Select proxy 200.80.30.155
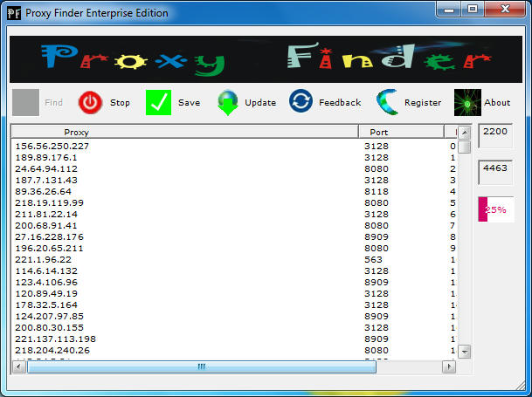This screenshot has height=397, width=532. [49, 328]
